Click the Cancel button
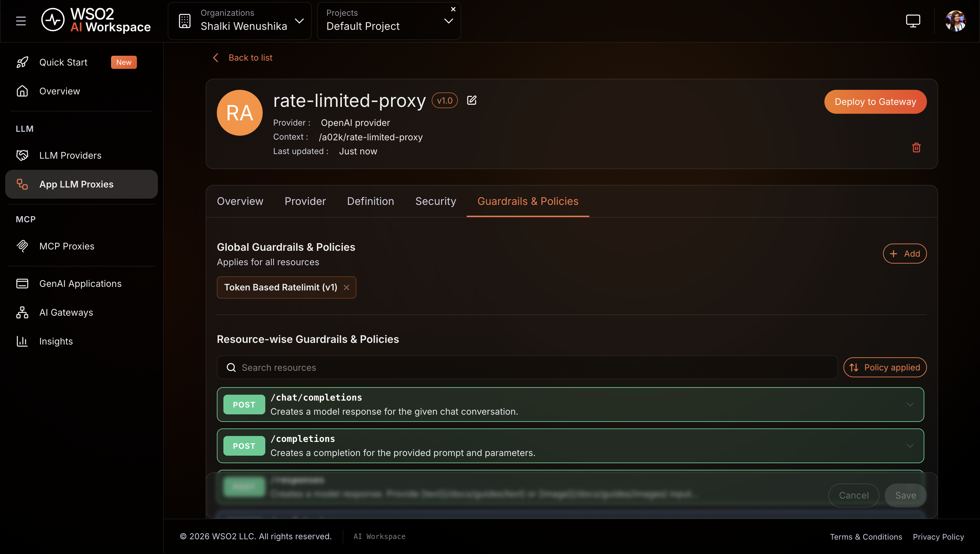This screenshot has width=980, height=554. pos(854,495)
